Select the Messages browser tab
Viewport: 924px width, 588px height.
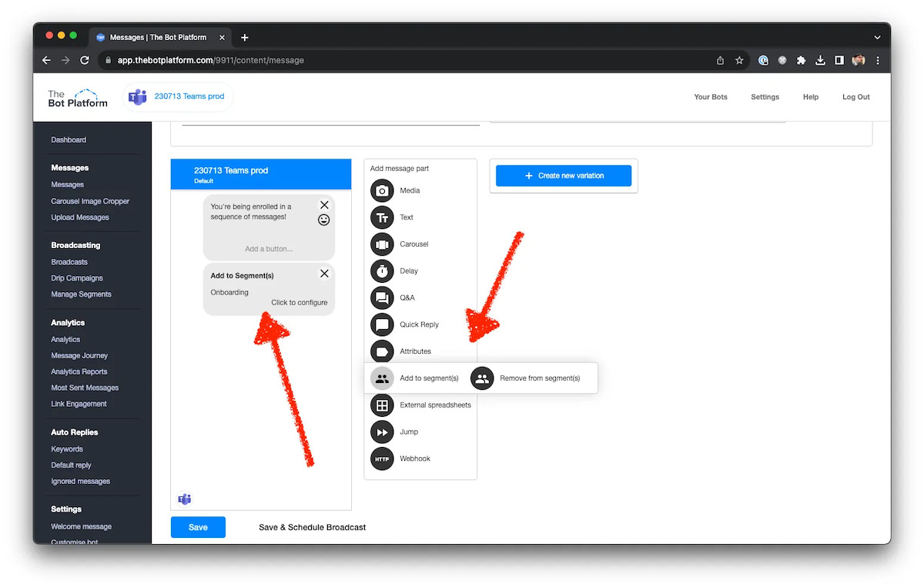point(158,37)
